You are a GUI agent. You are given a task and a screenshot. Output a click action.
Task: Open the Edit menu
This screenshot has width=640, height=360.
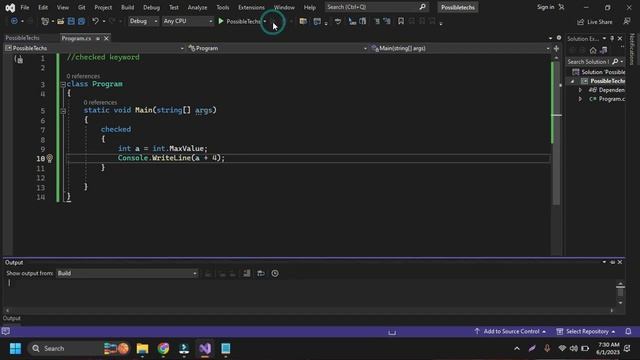tap(43, 7)
